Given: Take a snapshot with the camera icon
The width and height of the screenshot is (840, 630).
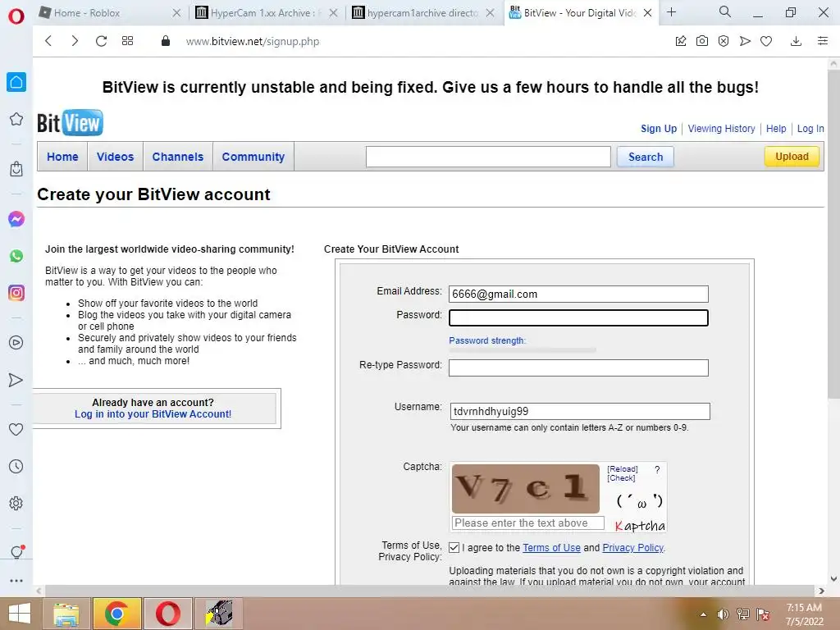Looking at the screenshot, I should [702, 41].
